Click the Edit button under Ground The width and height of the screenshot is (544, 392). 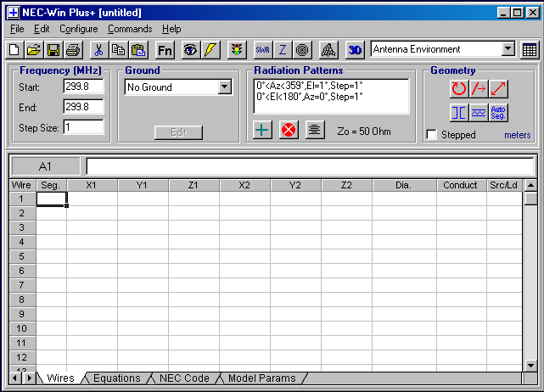click(x=178, y=132)
